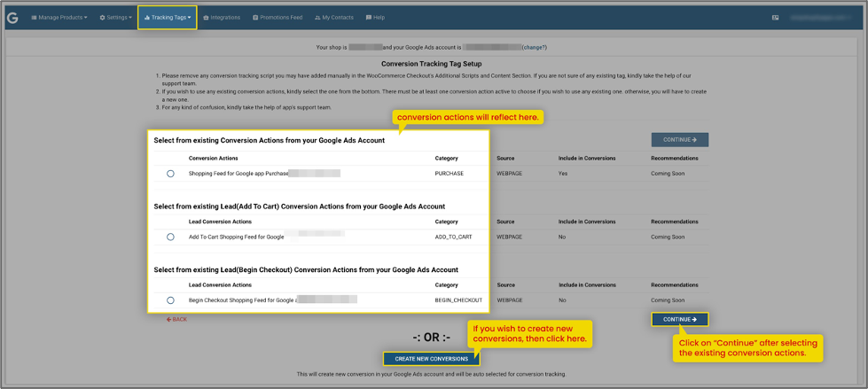The height and width of the screenshot is (389, 868).
Task: Click the Continue button below the Begin Checkout table
Action: coord(680,319)
